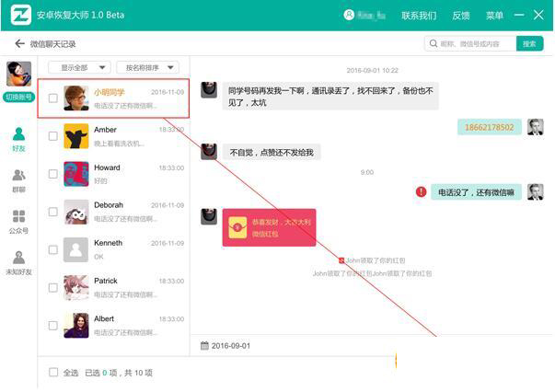Tick the checkbox for Amber
This screenshot has height=392, width=555.
tap(53, 136)
